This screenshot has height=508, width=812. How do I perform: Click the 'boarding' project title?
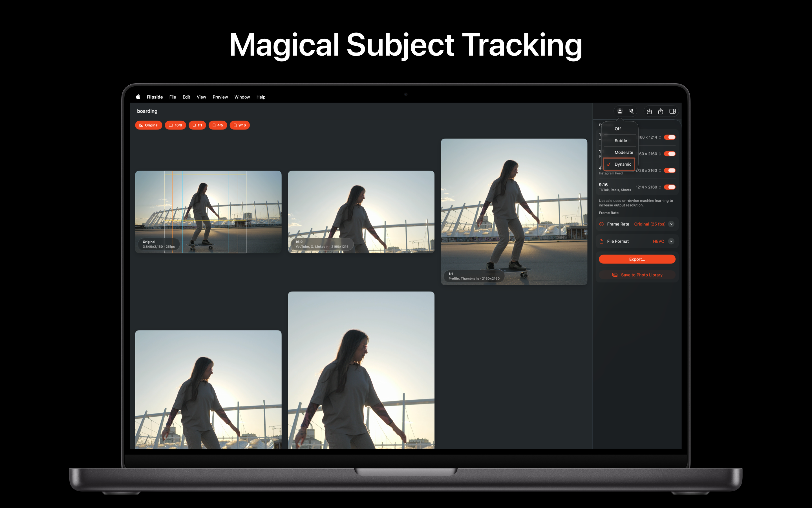[x=147, y=111]
